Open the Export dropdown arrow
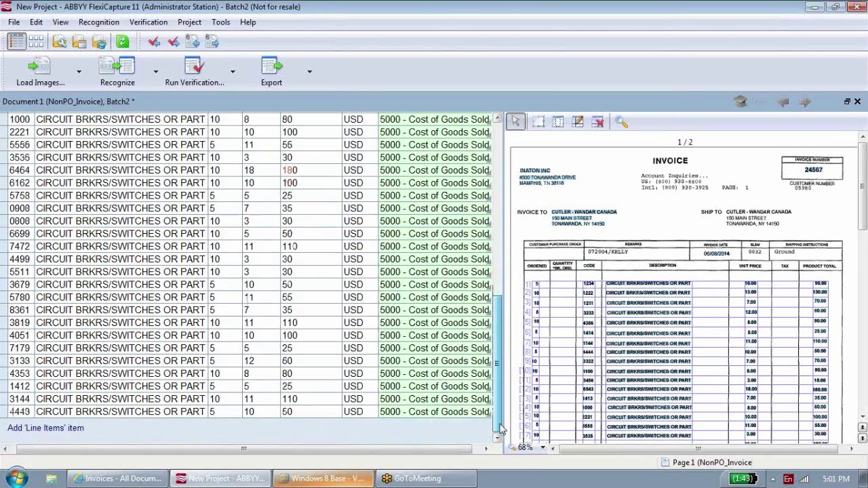This screenshot has height=488, width=868. (x=309, y=72)
